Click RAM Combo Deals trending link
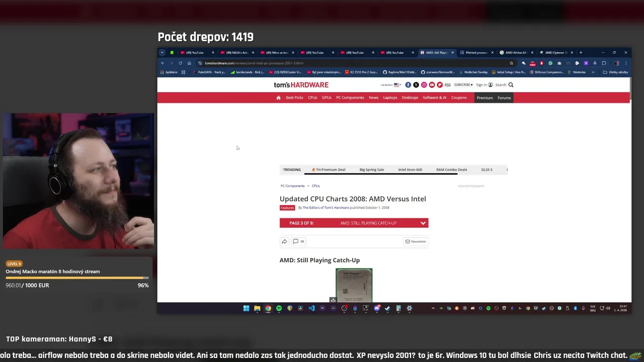644x362 pixels. 451,169
